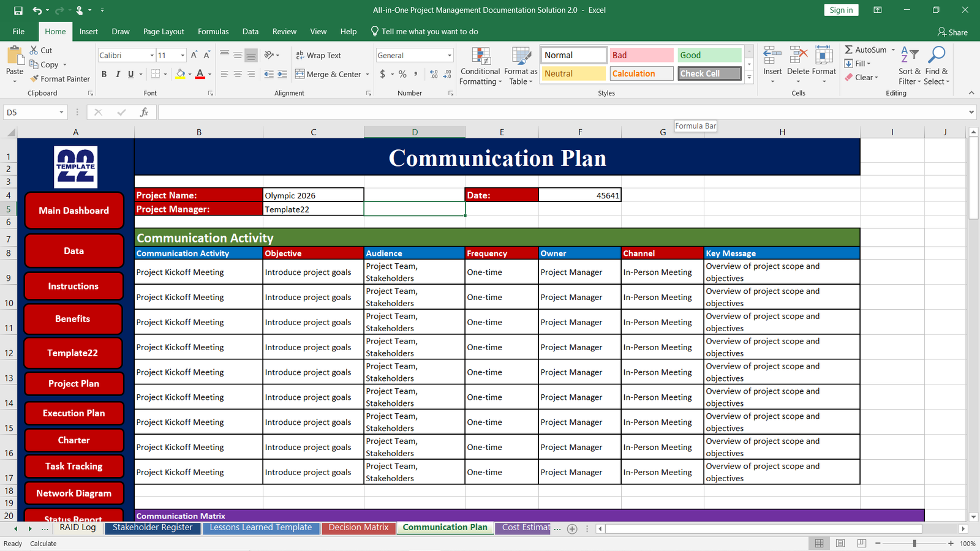Image resolution: width=980 pixels, height=551 pixels.
Task: Click Insert Function fx icon
Action: point(144,112)
